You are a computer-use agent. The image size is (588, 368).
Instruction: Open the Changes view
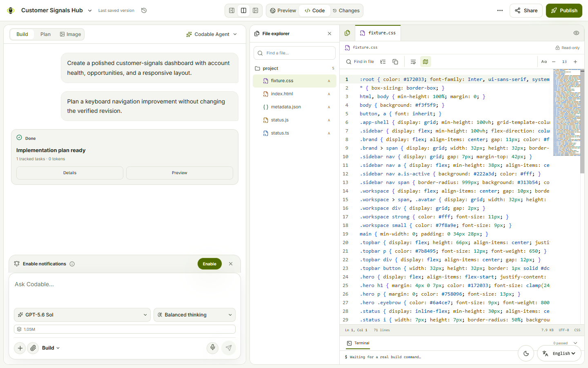click(x=346, y=11)
